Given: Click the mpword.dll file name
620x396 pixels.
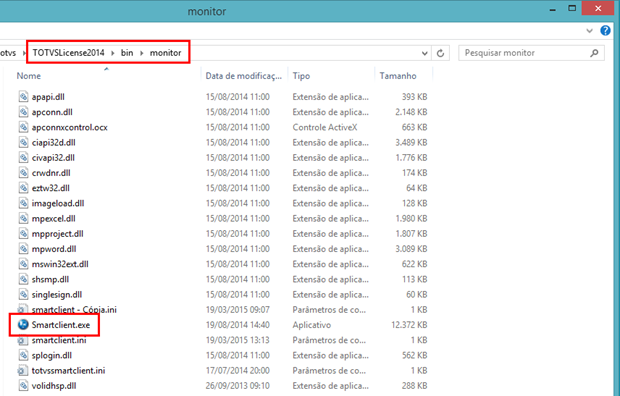Looking at the screenshot, I should pos(54,249).
